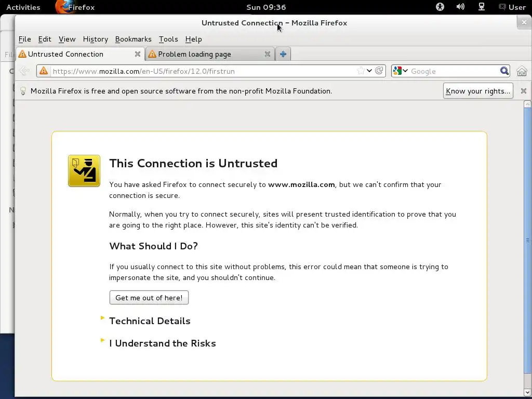Switch to the Problem loading page tab
532x399 pixels.
coord(210,54)
